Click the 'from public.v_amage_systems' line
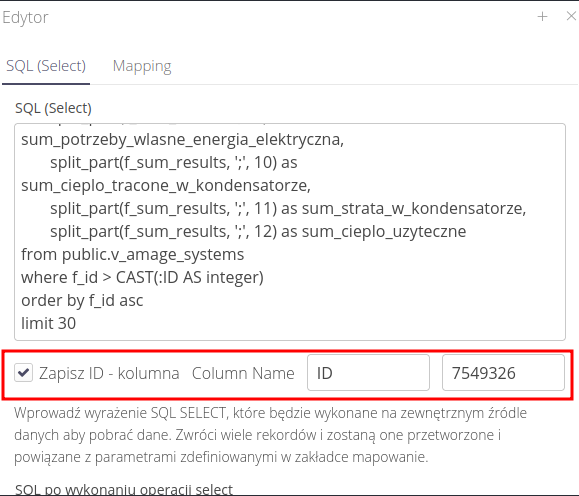The height and width of the screenshot is (496, 579). pos(133,254)
